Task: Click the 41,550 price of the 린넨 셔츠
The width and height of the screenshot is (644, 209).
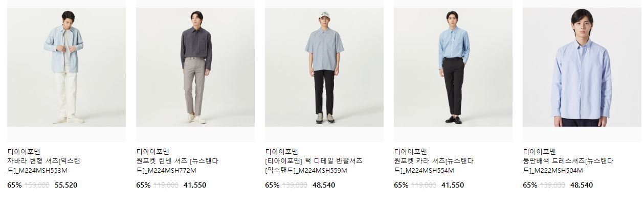Action: point(195,185)
